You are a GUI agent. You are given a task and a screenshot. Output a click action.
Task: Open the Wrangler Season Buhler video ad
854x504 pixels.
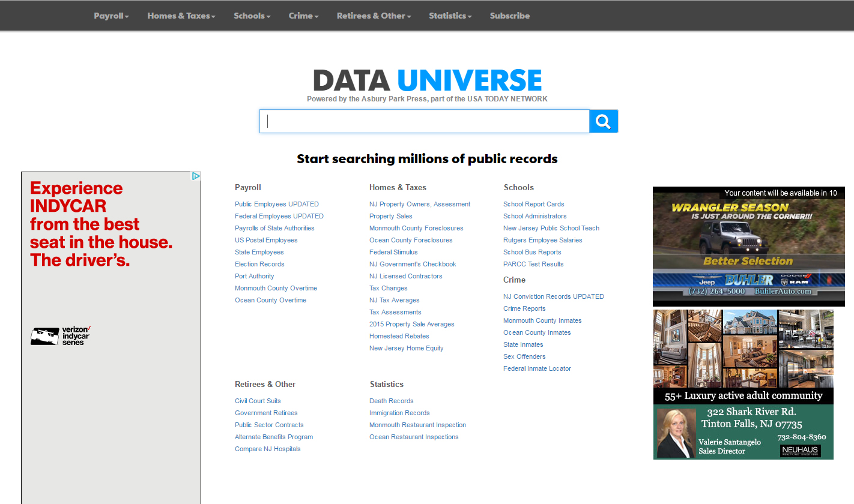click(x=749, y=247)
